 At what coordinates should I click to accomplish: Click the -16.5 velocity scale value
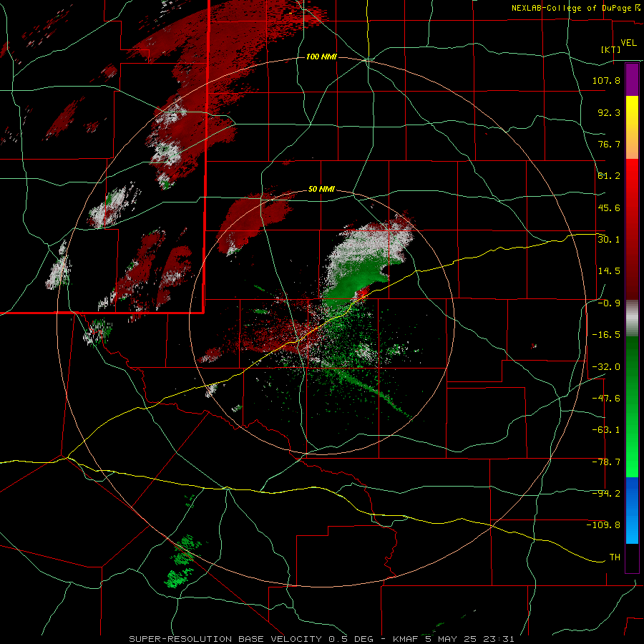pyautogui.click(x=606, y=335)
